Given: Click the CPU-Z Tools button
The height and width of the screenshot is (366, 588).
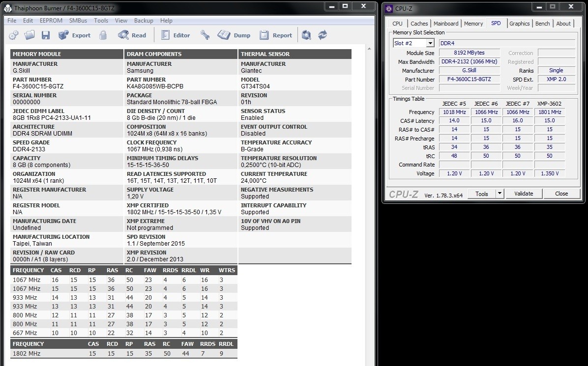Looking at the screenshot, I should point(481,194).
